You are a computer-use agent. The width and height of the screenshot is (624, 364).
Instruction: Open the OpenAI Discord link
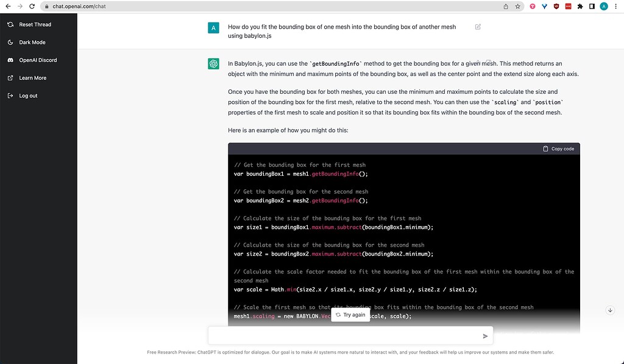[x=38, y=60]
